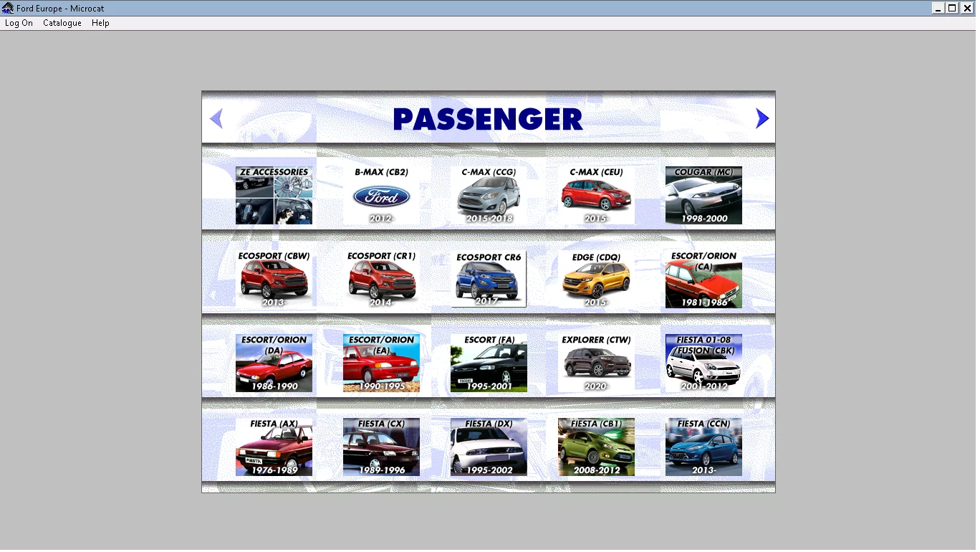The width and height of the screenshot is (980, 552).
Task: Select the ESCORT/ORION (EA) 1990-1995 model
Action: [381, 362]
